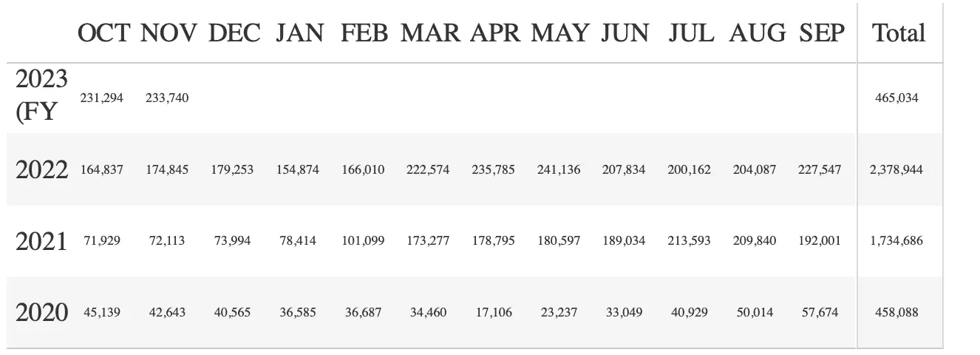Select the 2023 (FY row label
The image size is (980, 355).
click(x=41, y=97)
